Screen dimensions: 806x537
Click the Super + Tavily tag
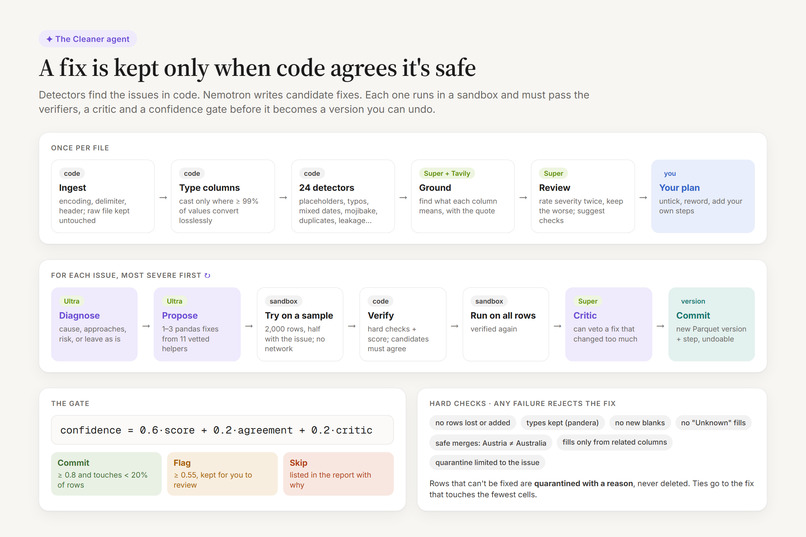[447, 174]
